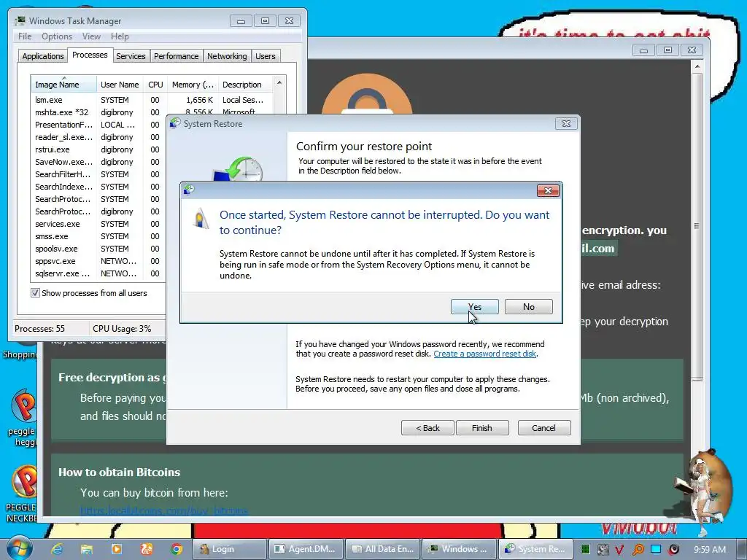The height and width of the screenshot is (560, 747).
Task: Sort processes by Image Name column
Action: point(63,85)
